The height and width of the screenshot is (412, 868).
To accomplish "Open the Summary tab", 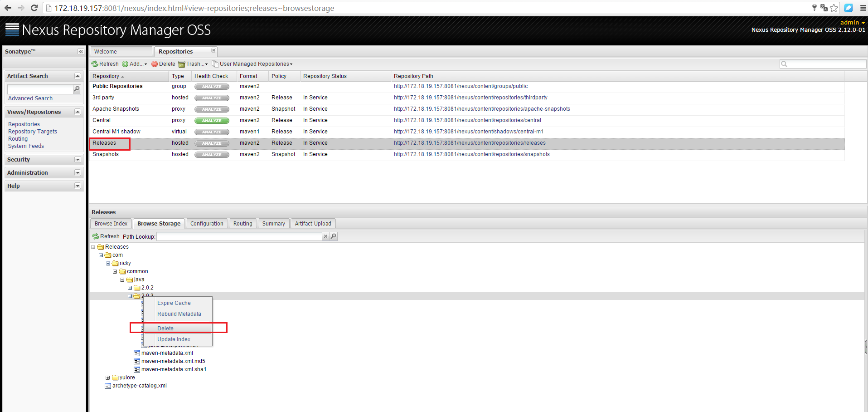I will coord(274,224).
